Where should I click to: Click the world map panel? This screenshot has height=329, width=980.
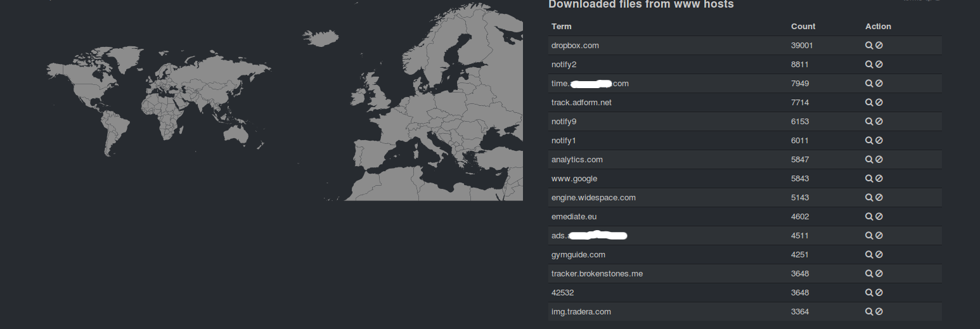tap(158, 101)
